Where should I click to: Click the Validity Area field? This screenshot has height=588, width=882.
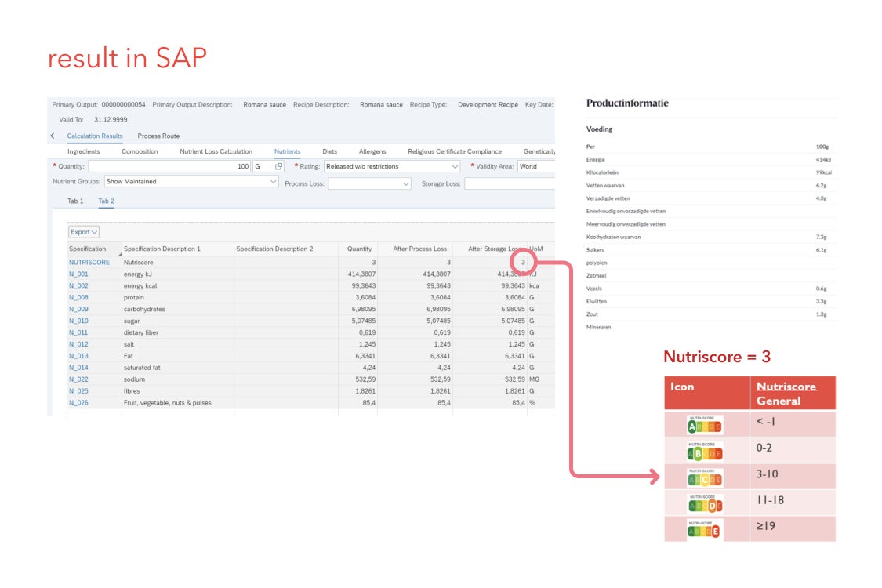(x=535, y=166)
